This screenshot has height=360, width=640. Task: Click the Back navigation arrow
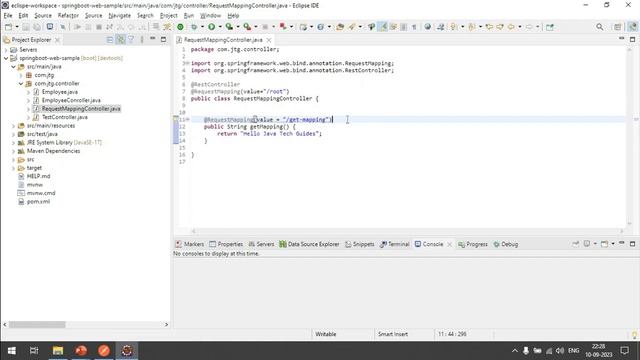click(511, 27)
